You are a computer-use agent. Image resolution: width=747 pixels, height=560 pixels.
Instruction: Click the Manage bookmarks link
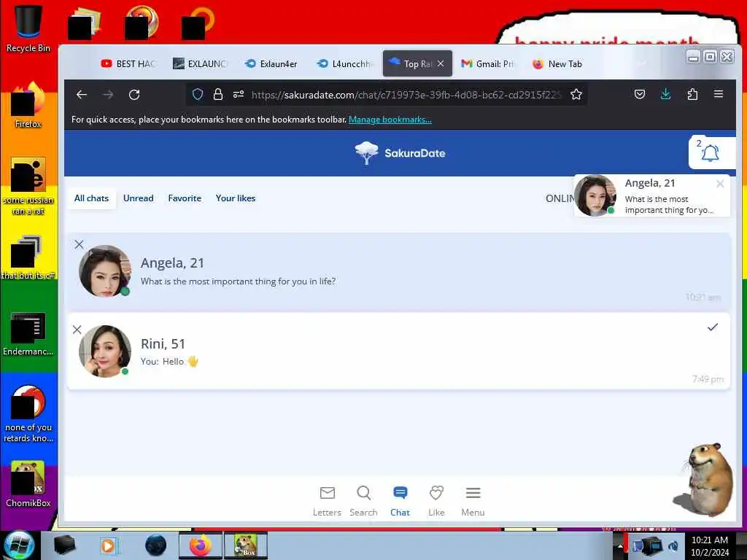point(390,120)
